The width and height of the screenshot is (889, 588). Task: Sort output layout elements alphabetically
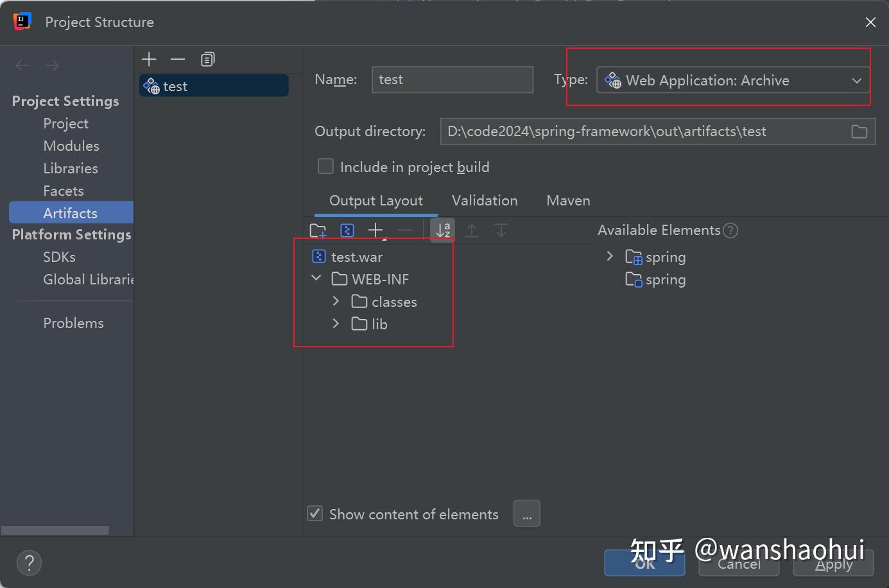click(442, 230)
